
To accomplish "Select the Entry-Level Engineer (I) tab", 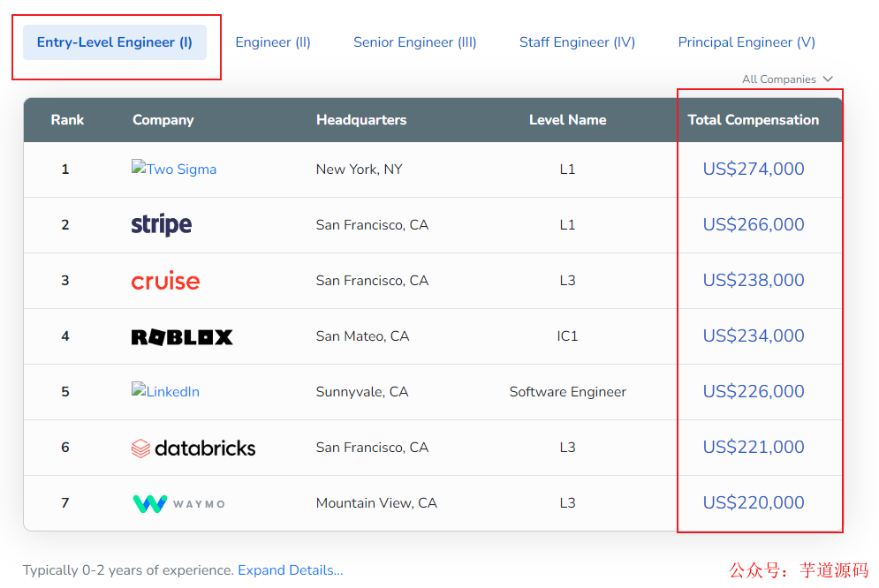I will pyautogui.click(x=114, y=42).
